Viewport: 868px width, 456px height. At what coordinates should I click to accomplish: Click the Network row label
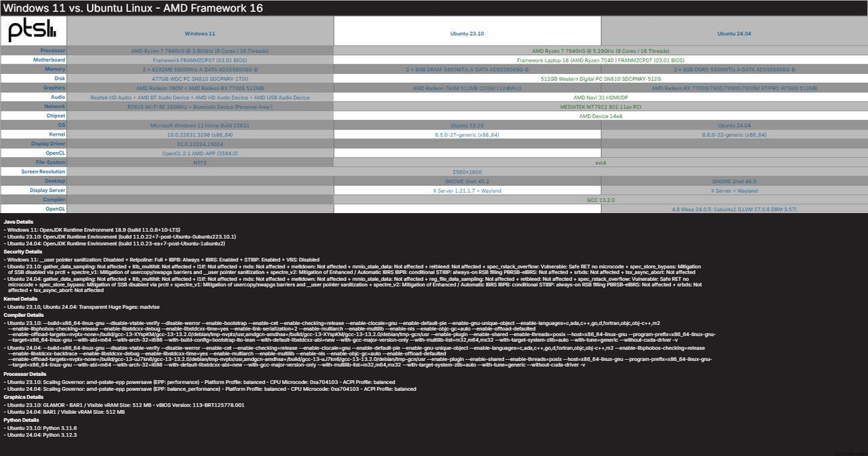click(55, 107)
